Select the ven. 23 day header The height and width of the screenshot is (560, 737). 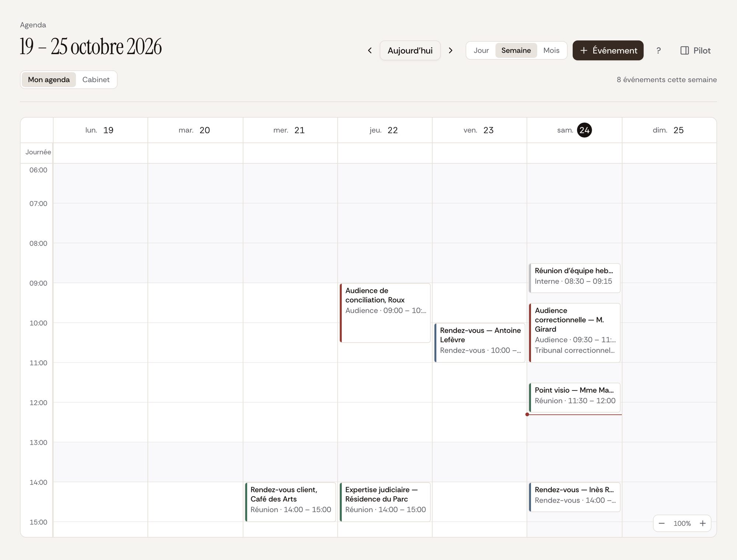coord(479,130)
